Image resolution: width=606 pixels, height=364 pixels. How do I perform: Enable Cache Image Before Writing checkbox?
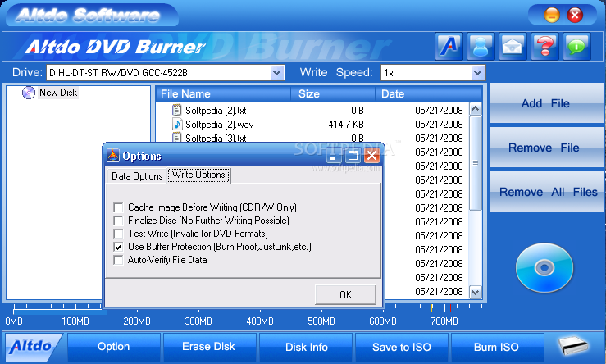[118, 207]
